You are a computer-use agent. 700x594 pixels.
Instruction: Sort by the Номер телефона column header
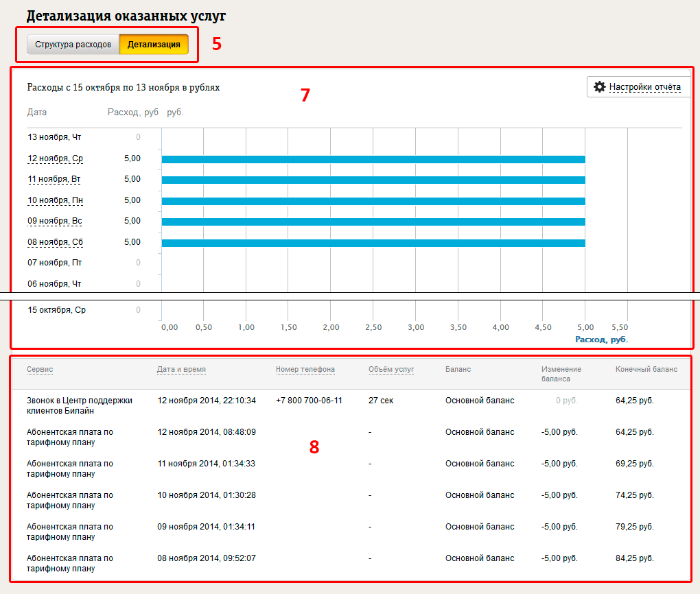305,370
